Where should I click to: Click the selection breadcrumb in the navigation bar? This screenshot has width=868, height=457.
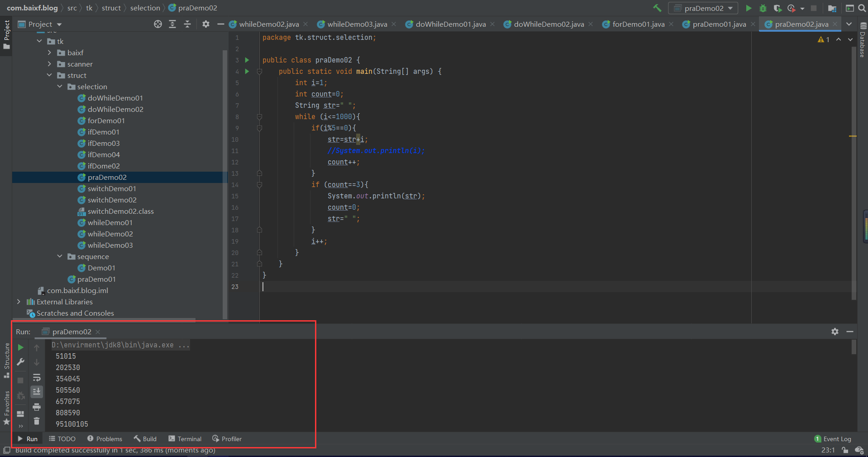pos(145,8)
